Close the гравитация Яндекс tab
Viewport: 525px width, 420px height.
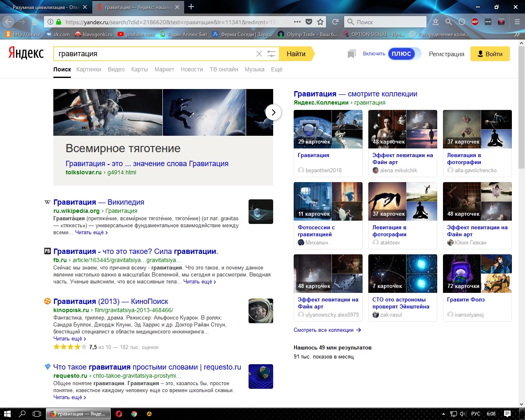click(x=177, y=7)
